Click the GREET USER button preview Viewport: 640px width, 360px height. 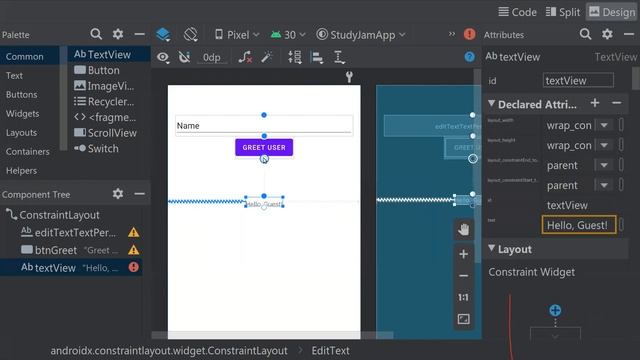click(264, 147)
